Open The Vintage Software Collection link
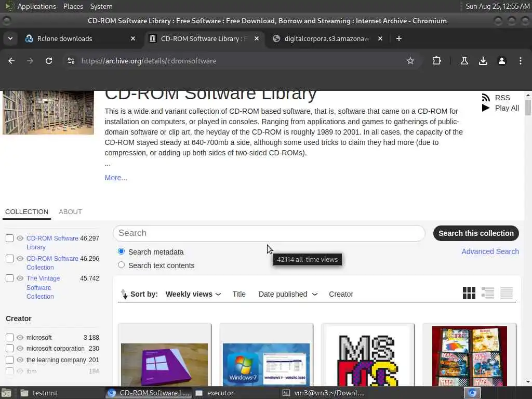The image size is (532, 399). (x=43, y=287)
